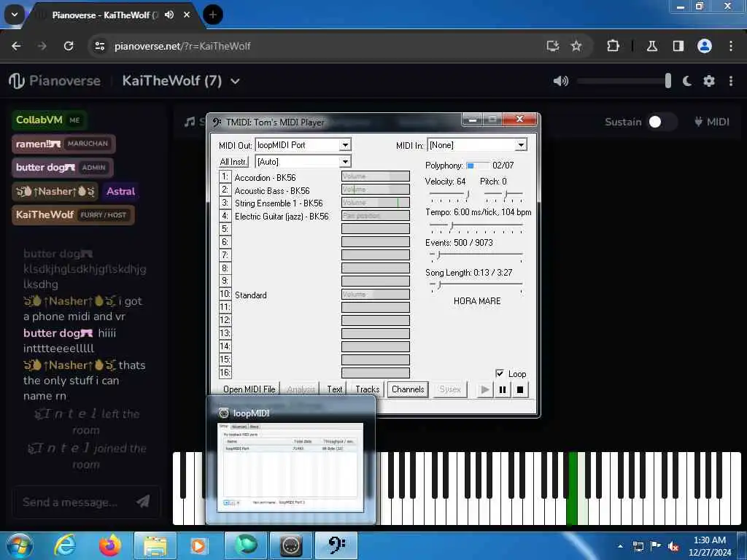Expand the Auto instrument dropdown
Screen dimensions: 747x560
pos(345,162)
